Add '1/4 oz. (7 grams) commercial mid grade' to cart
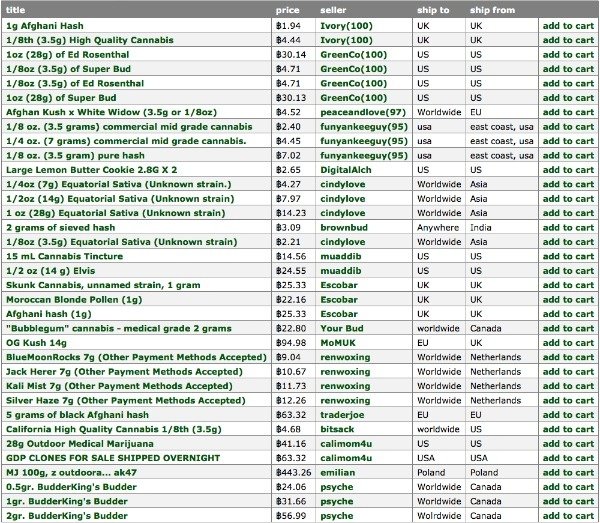This screenshot has width=600, height=523. pyautogui.click(x=568, y=141)
